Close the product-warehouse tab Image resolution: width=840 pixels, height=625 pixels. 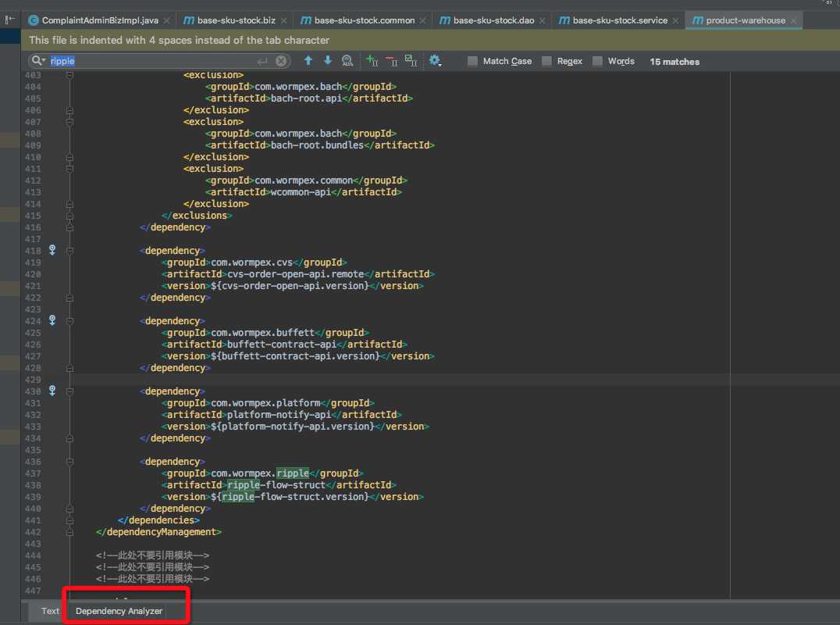tap(793, 20)
